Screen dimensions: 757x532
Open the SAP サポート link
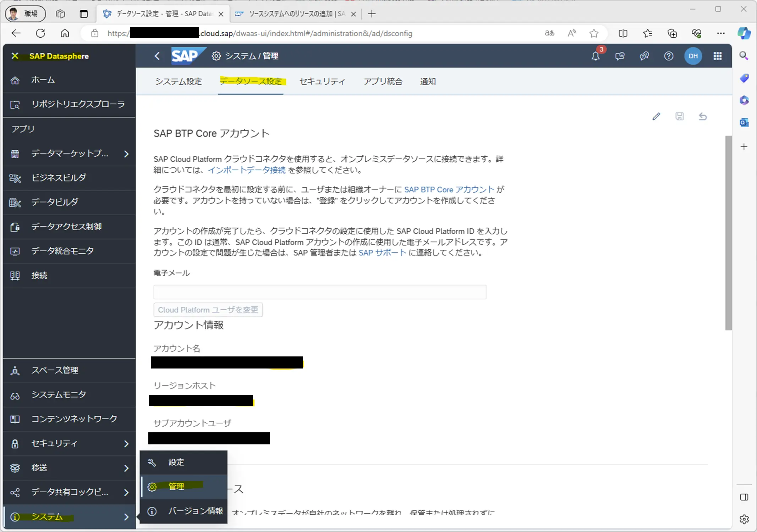tap(382, 253)
